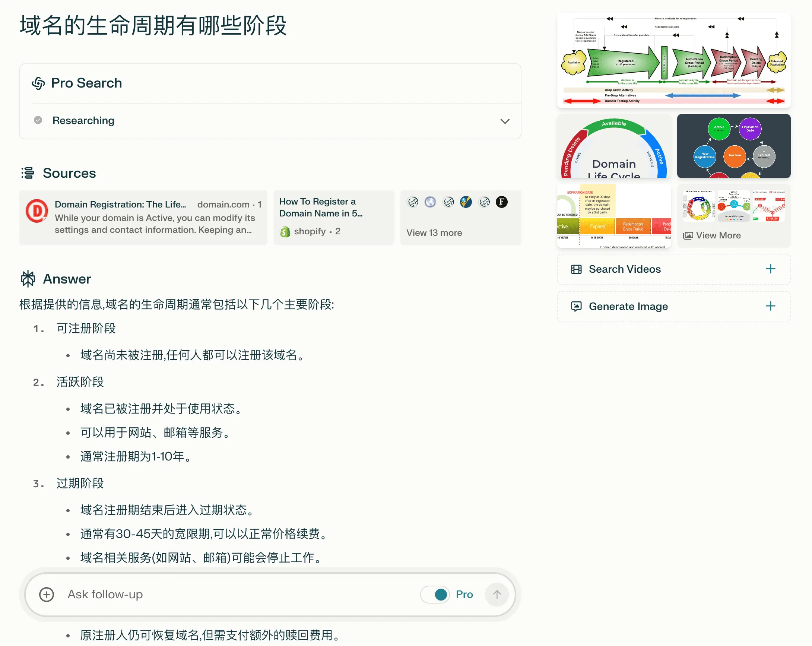Toggle the Pro switch off
This screenshot has width=812, height=646.
[x=435, y=594]
